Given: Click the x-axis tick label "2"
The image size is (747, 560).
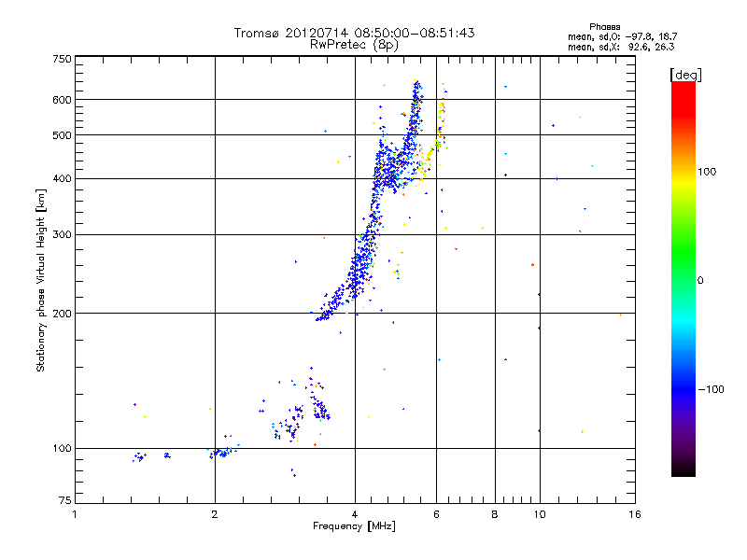Looking at the screenshot, I should click(x=215, y=514).
